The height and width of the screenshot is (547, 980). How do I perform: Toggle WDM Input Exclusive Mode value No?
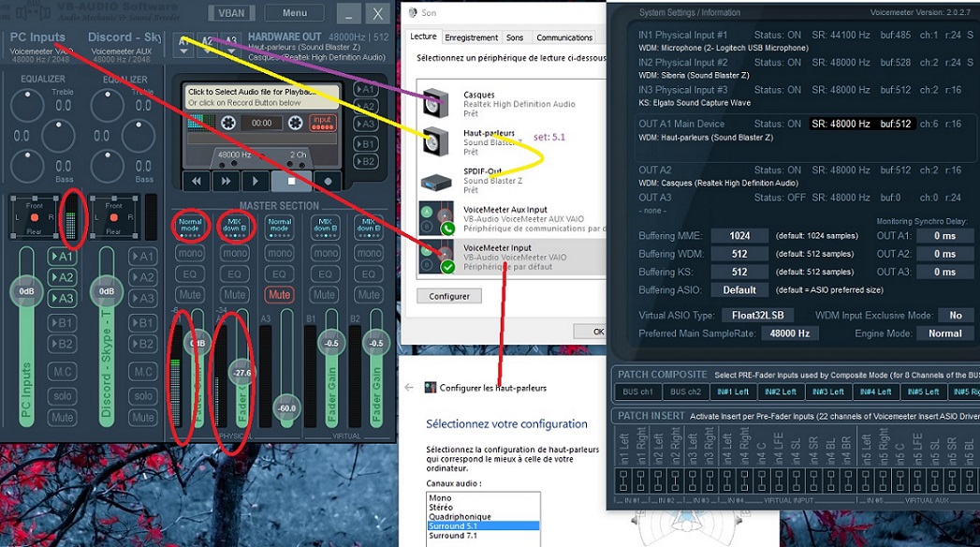pos(956,315)
